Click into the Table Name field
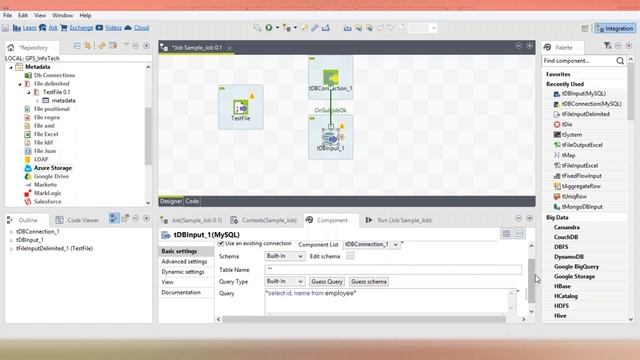640x360 pixels. pyautogui.click(x=393, y=269)
